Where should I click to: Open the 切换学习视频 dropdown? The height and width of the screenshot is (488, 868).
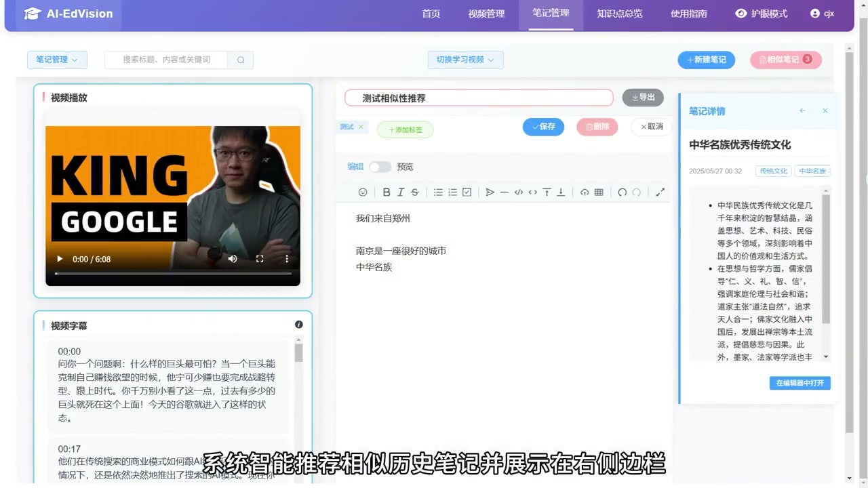click(x=465, y=60)
